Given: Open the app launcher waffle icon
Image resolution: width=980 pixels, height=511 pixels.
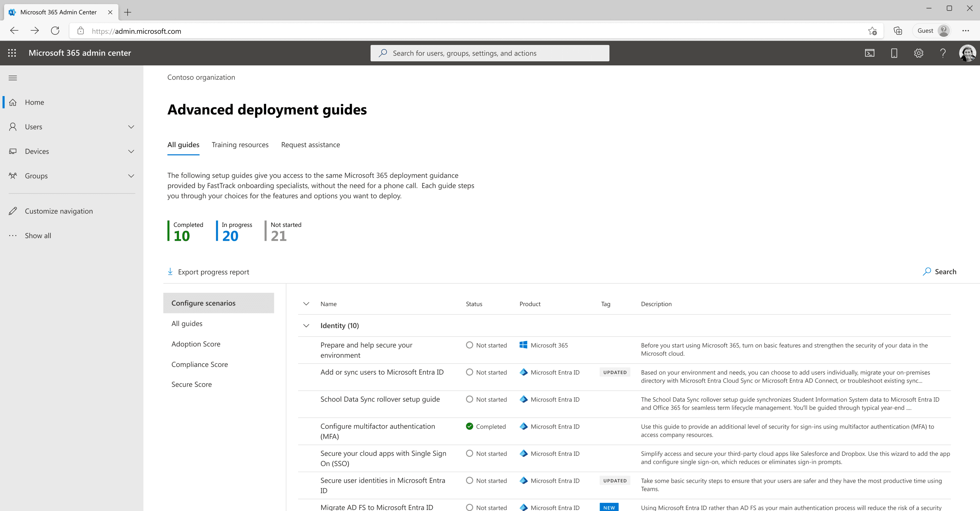Looking at the screenshot, I should click(x=12, y=53).
